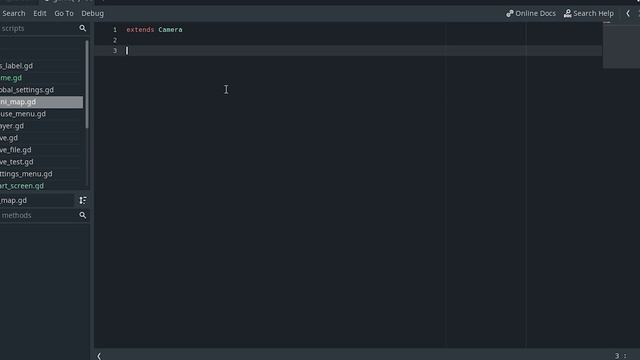640x360 pixels.
Task: Click the filter scripts search icon
Action: pos(82,28)
